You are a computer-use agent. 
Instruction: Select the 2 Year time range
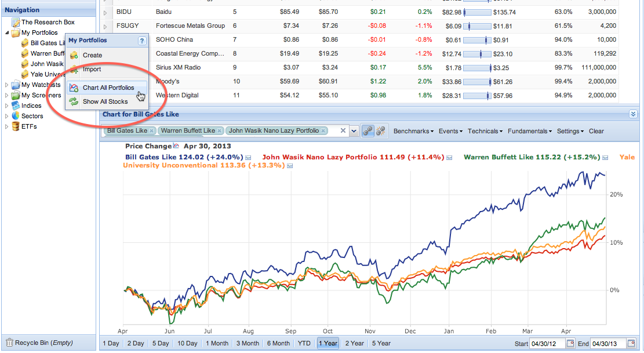[354, 343]
